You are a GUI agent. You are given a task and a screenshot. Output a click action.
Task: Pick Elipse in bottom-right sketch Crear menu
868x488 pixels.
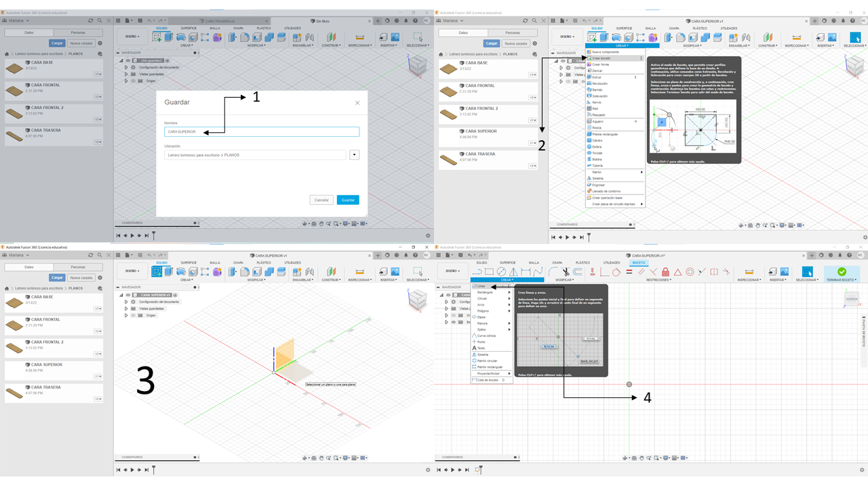[491, 317]
